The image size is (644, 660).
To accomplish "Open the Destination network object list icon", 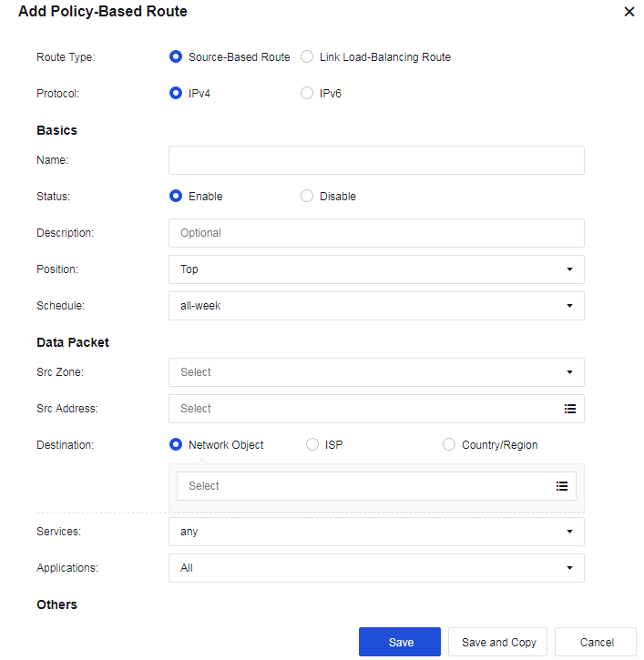I will (562, 486).
